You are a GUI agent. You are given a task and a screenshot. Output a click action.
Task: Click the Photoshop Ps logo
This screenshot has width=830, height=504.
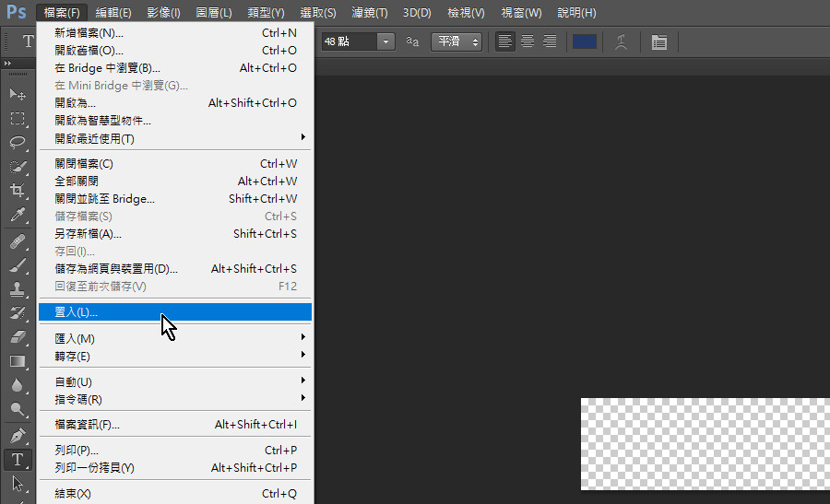(17, 12)
